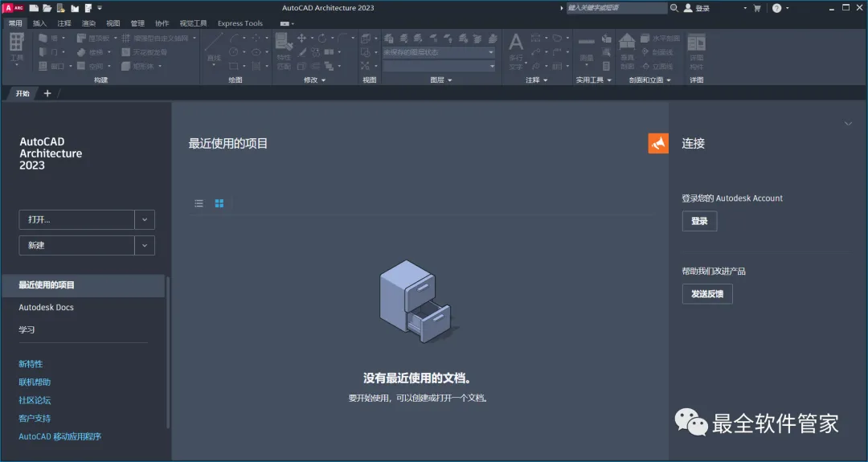Image resolution: width=868 pixels, height=462 pixels.
Task: Expand the 打开 dropdown arrow
Action: point(145,219)
